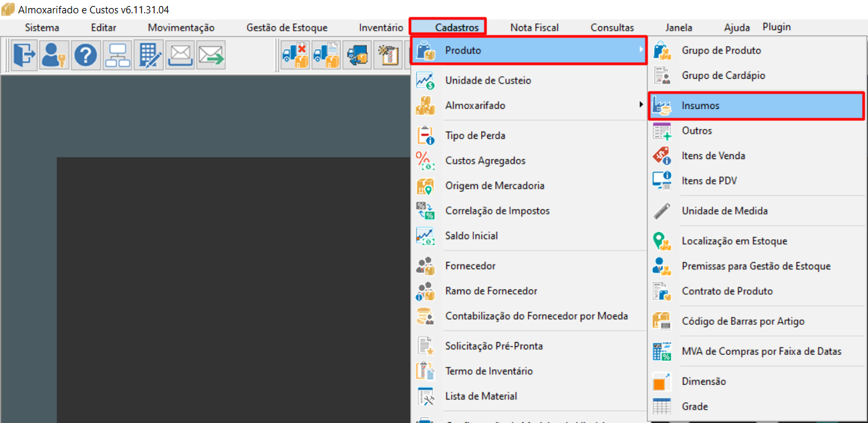Expand the Almoxarifado submenu arrow
This screenshot has height=423, width=868.
(641, 105)
